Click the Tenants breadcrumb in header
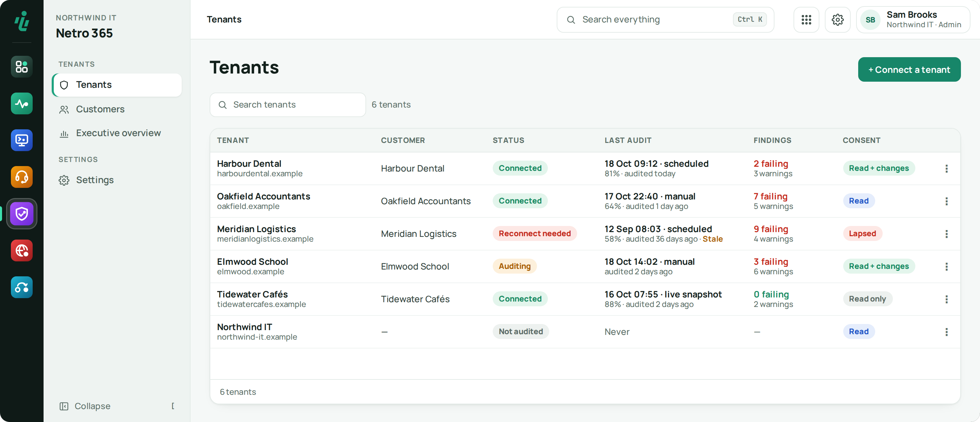This screenshot has width=980, height=422. click(x=224, y=19)
